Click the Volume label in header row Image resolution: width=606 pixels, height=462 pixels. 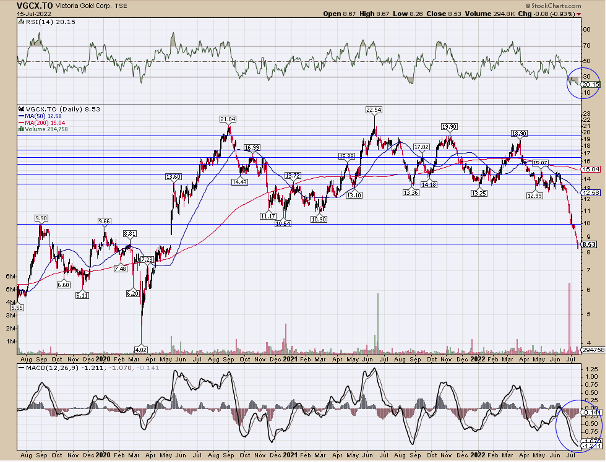(x=478, y=14)
